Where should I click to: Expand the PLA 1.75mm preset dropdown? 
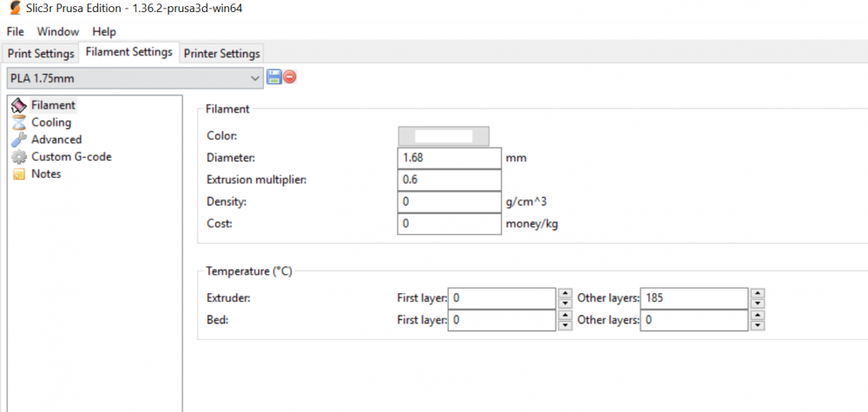(x=255, y=78)
